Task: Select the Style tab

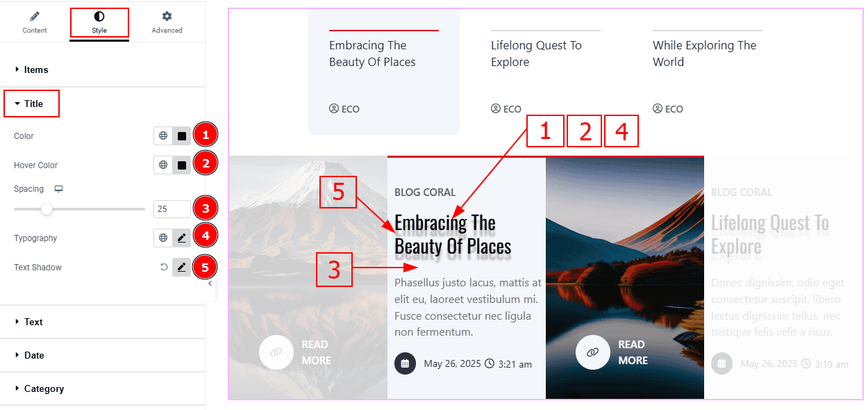Action: tap(99, 22)
